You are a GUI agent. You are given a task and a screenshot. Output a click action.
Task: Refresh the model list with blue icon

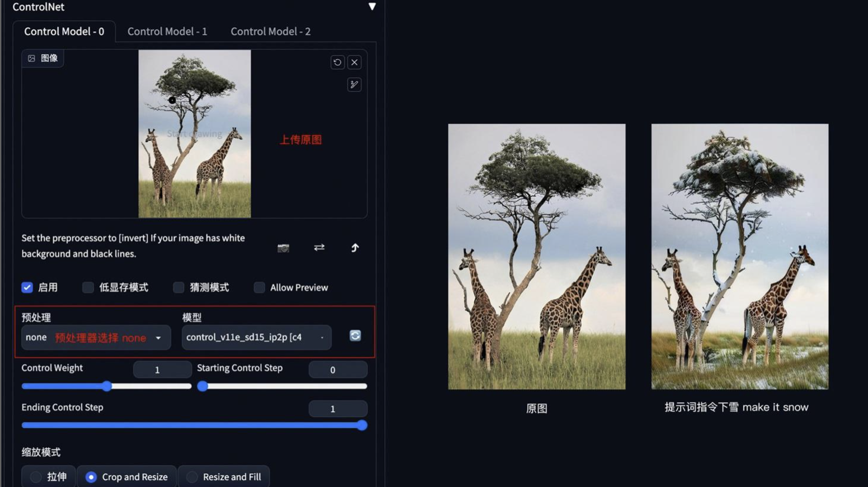355,336
